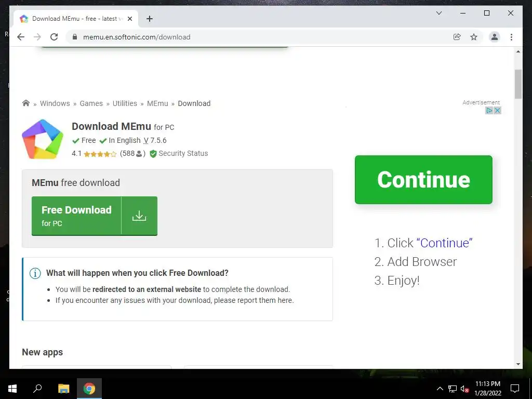Open the MEmu breadcrumb link
The image size is (532, 399).
coord(157,103)
